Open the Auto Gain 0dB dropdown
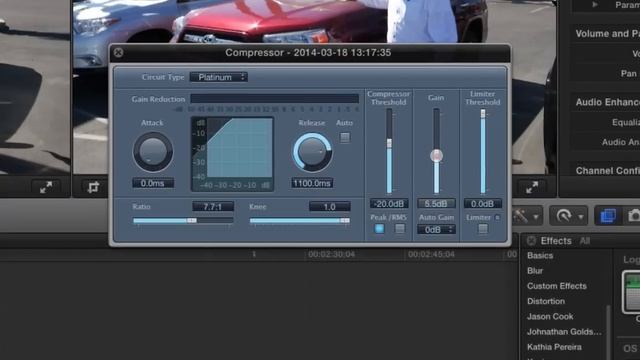This screenshot has height=360, width=640. (436, 230)
